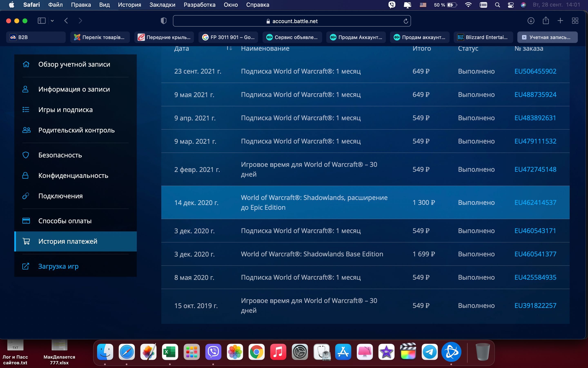Open Battle.net app from the Dock
The image size is (588, 368).
[451, 352]
